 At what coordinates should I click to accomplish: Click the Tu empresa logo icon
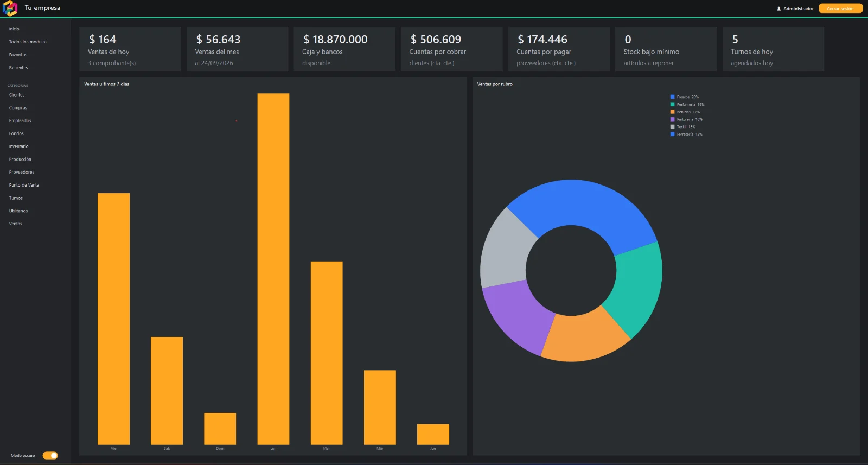pyautogui.click(x=10, y=8)
